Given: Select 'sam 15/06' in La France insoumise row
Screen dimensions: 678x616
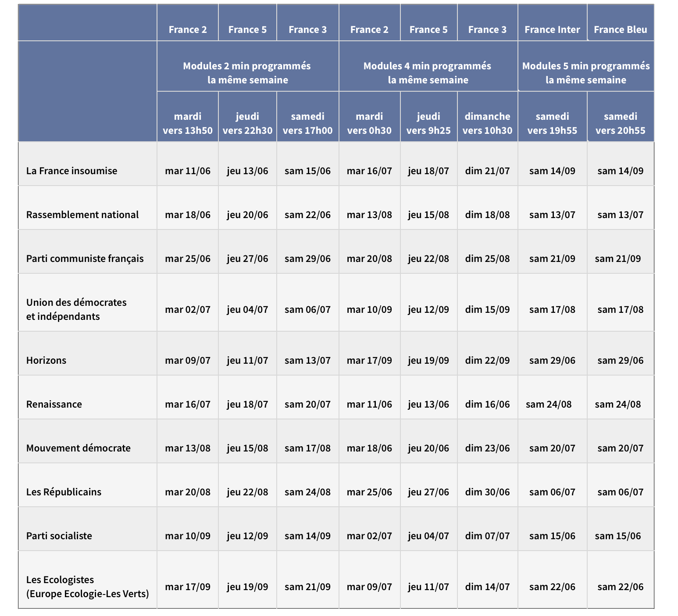Looking at the screenshot, I should tap(308, 171).
